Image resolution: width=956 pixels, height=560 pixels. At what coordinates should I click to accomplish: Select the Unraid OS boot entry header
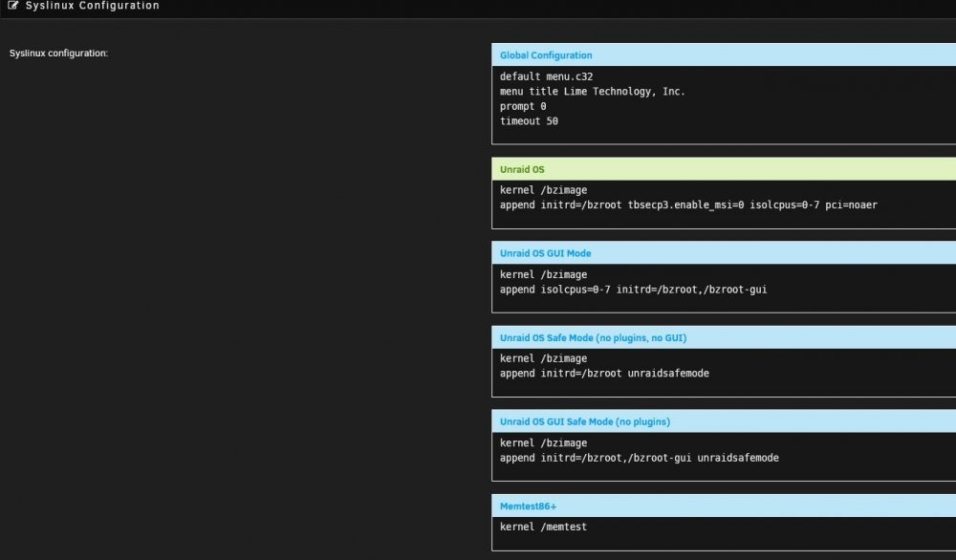724,169
